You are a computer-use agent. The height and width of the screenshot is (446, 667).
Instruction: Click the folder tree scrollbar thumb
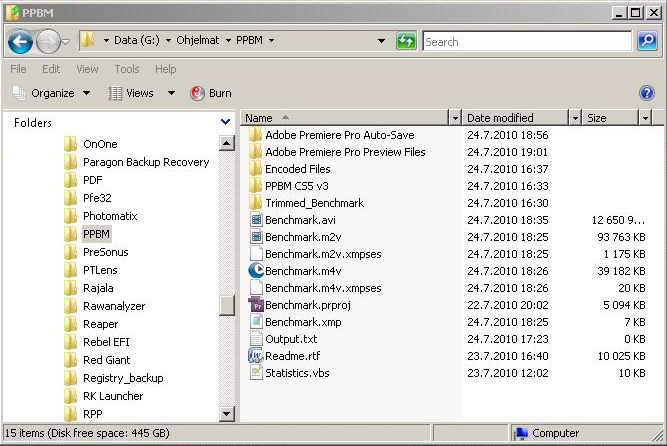coord(226,305)
